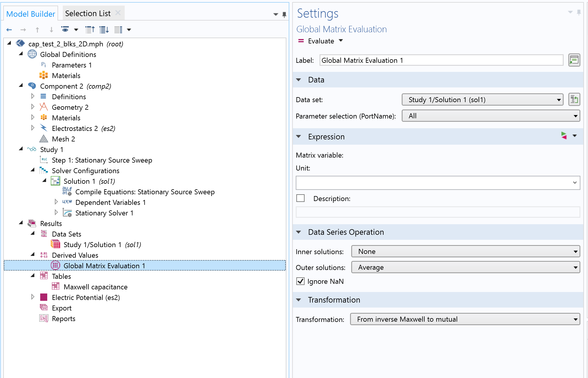588x378 pixels.
Task: Open the Outer solutions dropdown
Action: tap(465, 267)
